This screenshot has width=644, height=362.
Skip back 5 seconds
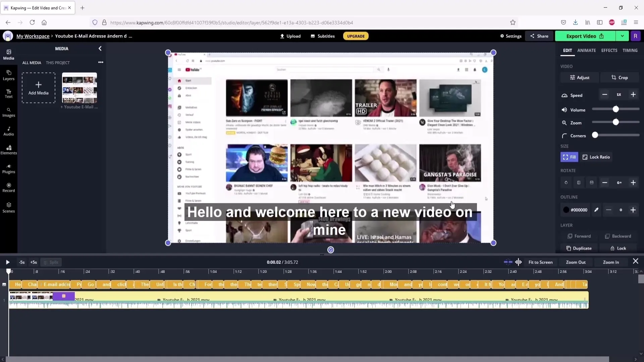22,262
